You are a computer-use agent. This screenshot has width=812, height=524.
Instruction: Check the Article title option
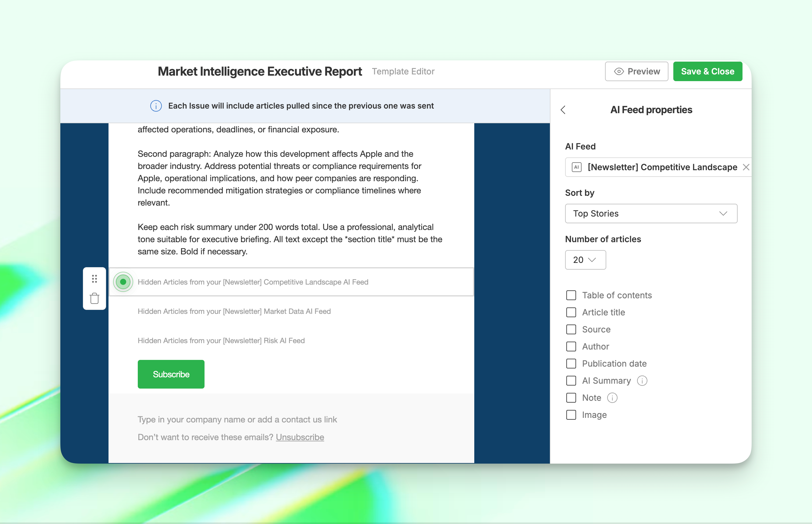pos(571,312)
